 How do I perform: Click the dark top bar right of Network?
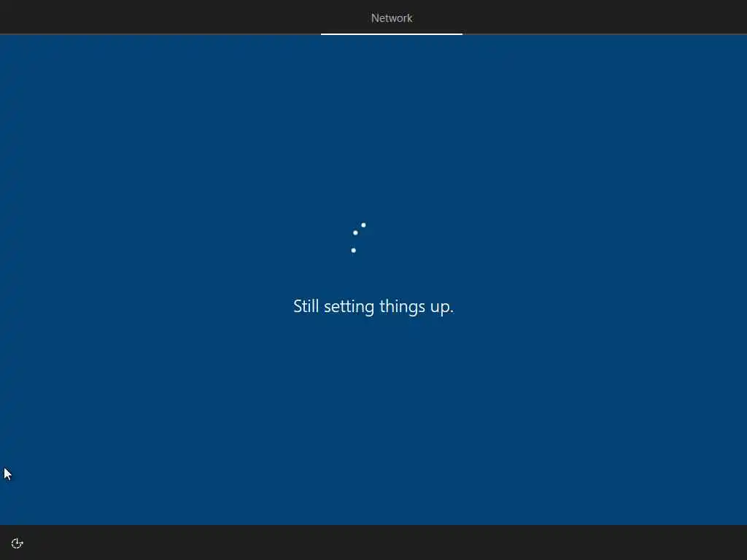(x=605, y=17)
